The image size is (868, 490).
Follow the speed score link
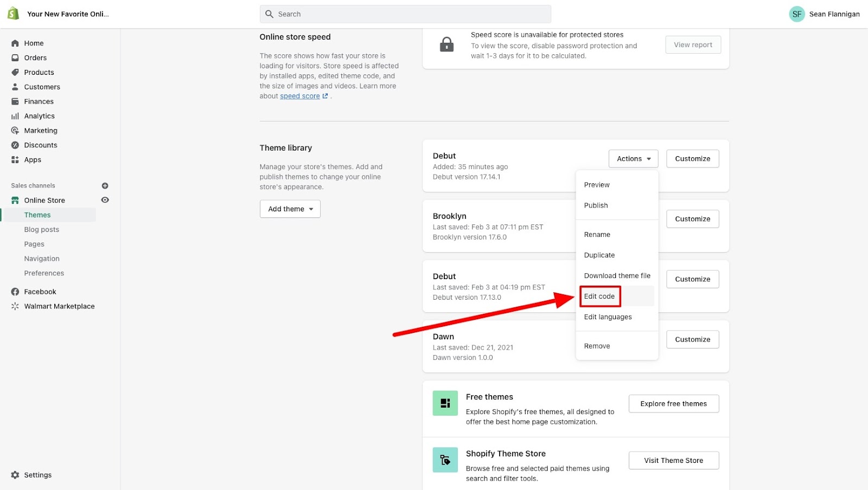coord(300,96)
